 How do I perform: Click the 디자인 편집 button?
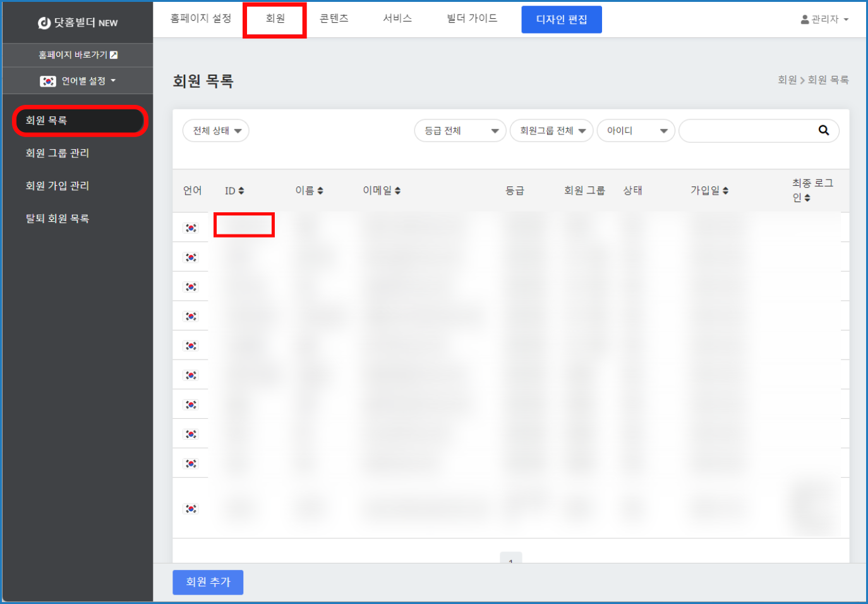[561, 20]
